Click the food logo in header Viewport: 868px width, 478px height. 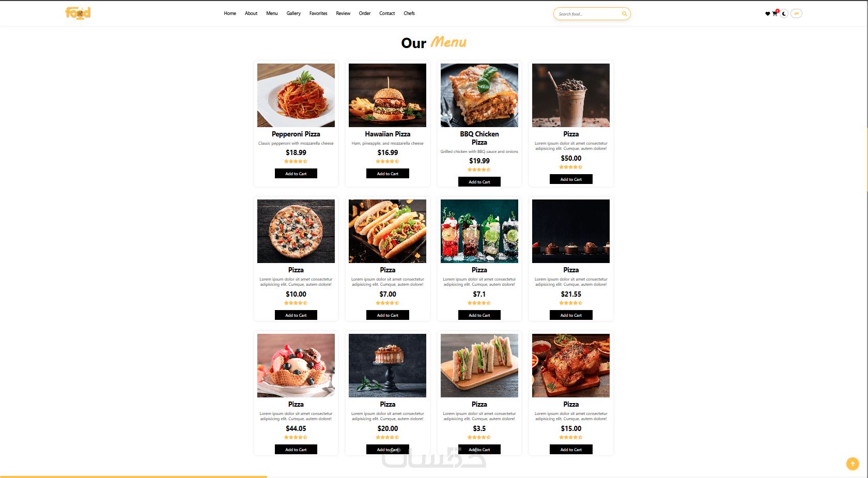click(x=78, y=13)
